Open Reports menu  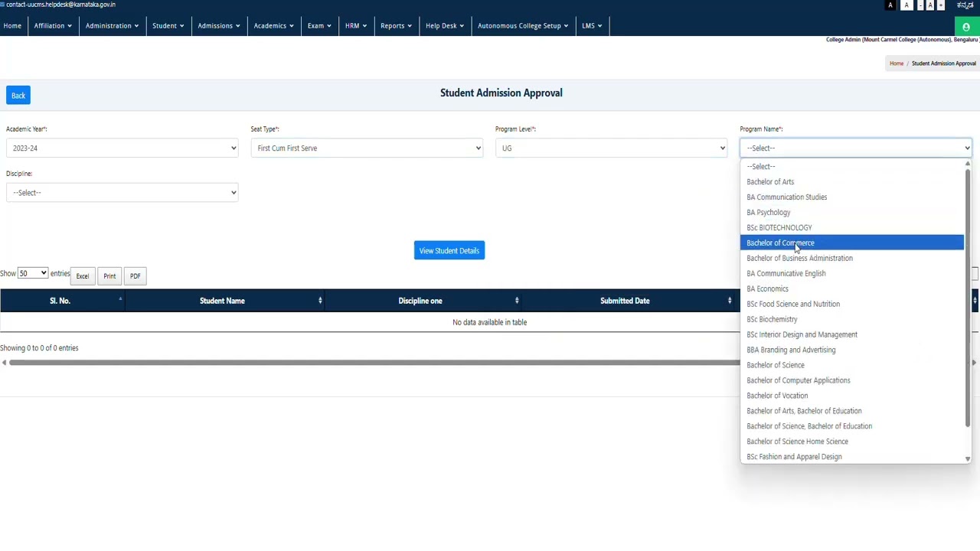[x=396, y=26]
